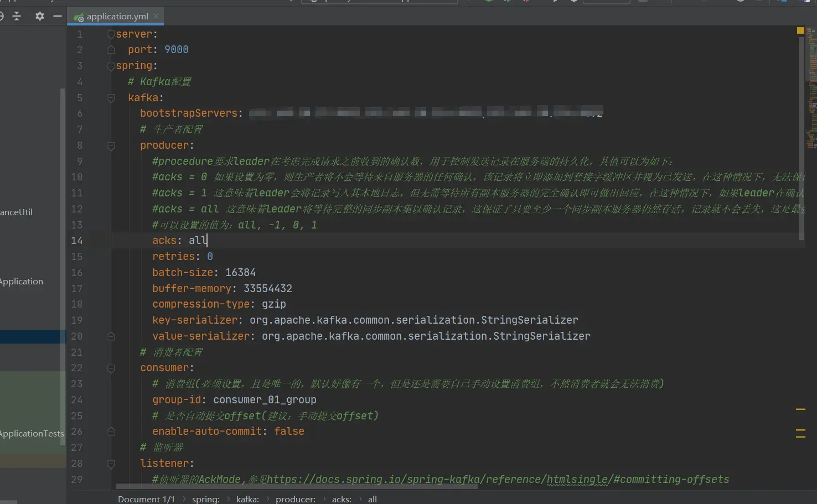Viewport: 817px width, 504px height.
Task: Select the all breadcrumb
Action: 373,499
